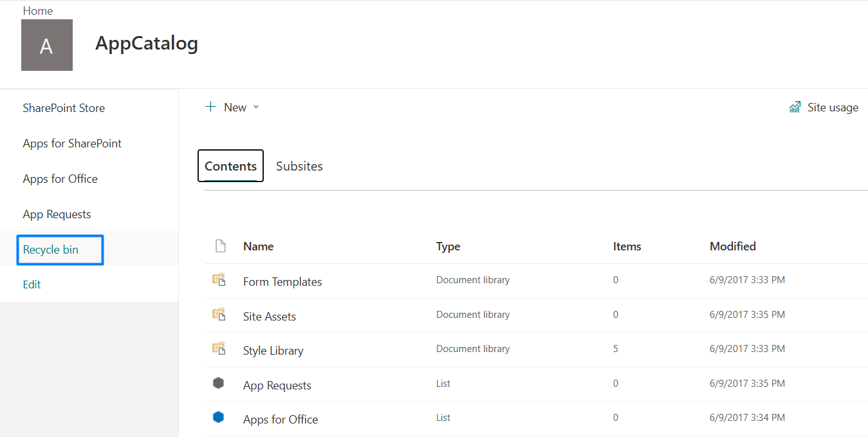This screenshot has width=868, height=437.
Task: Click Style Library's Document library type cell
Action: (x=473, y=349)
